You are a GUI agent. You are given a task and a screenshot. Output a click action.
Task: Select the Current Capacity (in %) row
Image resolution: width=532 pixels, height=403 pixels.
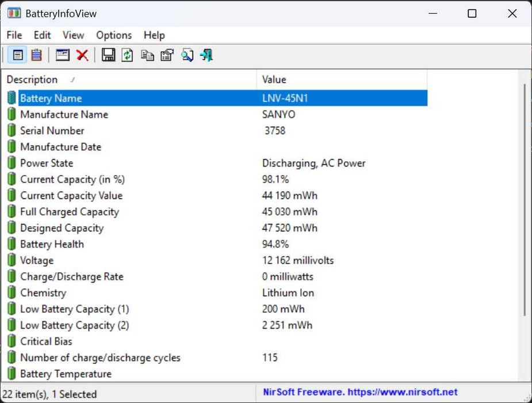[217, 179]
